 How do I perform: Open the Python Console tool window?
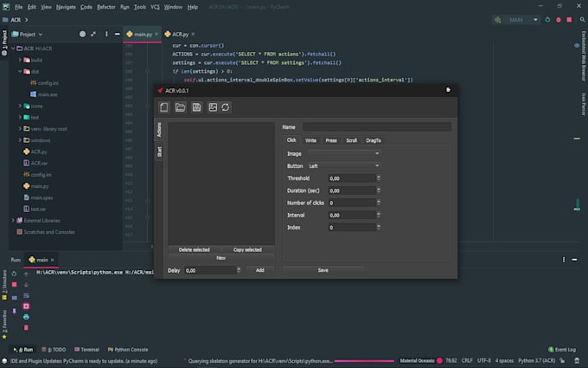[x=127, y=350]
